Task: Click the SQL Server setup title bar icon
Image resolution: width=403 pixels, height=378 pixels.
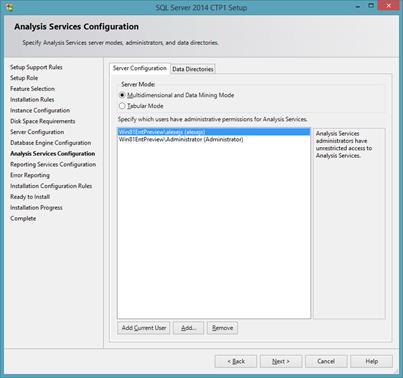Action: coord(9,7)
